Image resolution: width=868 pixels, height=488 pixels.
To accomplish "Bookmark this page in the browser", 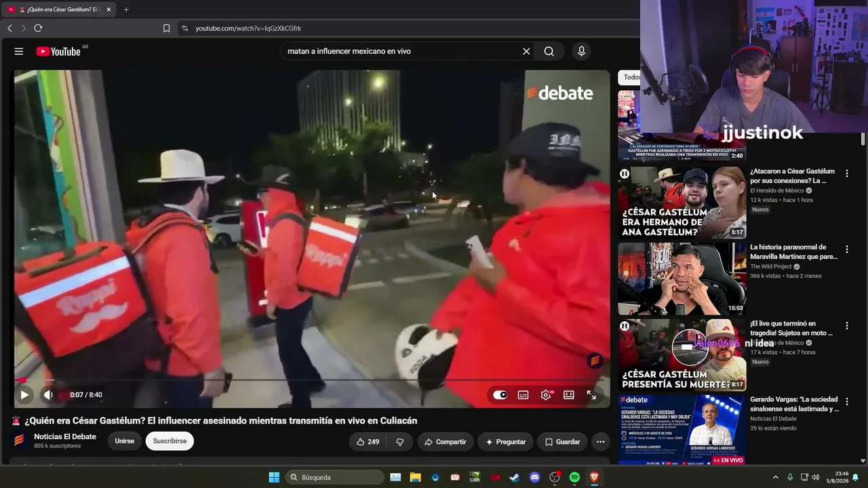I will coord(166,28).
